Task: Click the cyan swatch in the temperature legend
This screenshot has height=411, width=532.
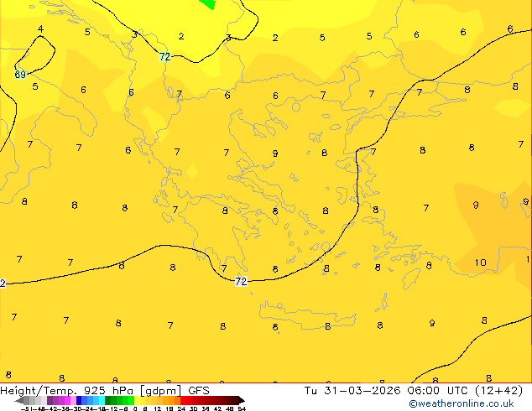Action: click(x=102, y=400)
